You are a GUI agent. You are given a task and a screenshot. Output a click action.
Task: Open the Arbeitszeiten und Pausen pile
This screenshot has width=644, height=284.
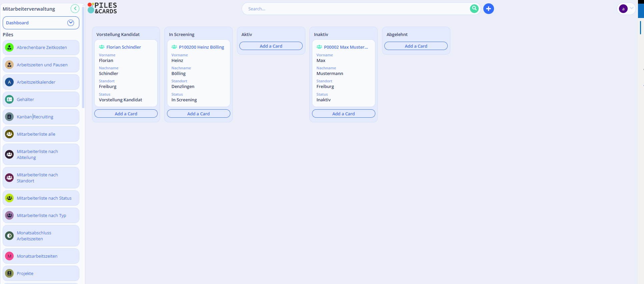click(x=41, y=65)
